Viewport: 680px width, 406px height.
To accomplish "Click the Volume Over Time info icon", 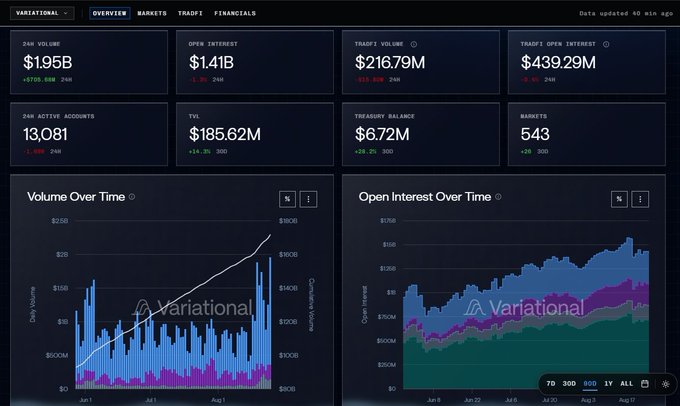I will tap(132, 196).
